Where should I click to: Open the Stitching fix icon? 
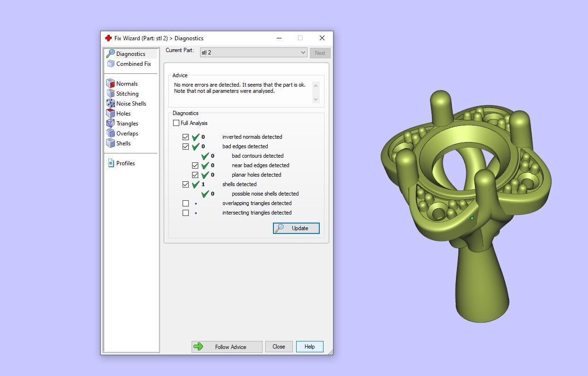tap(111, 93)
